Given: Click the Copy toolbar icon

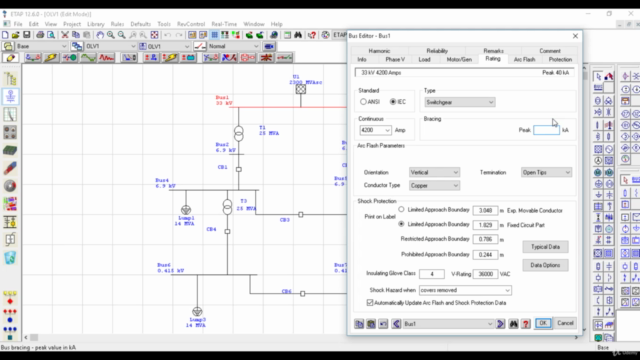Looking at the screenshot, I should [x=76, y=35].
